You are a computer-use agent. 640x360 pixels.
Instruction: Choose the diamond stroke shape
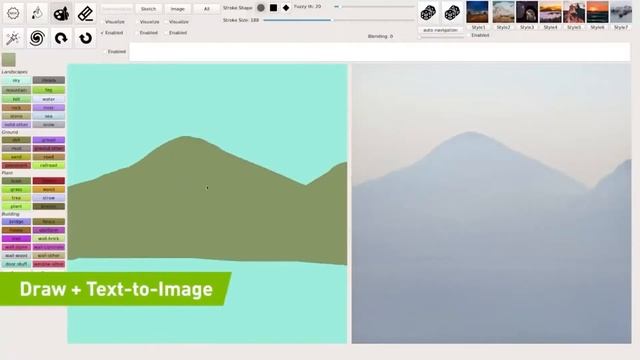(x=286, y=8)
